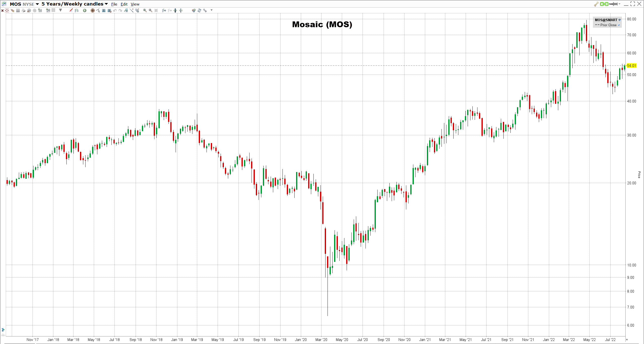The image size is (644, 344).
Task: Select the arrow pointer tool
Action: tap(98, 10)
